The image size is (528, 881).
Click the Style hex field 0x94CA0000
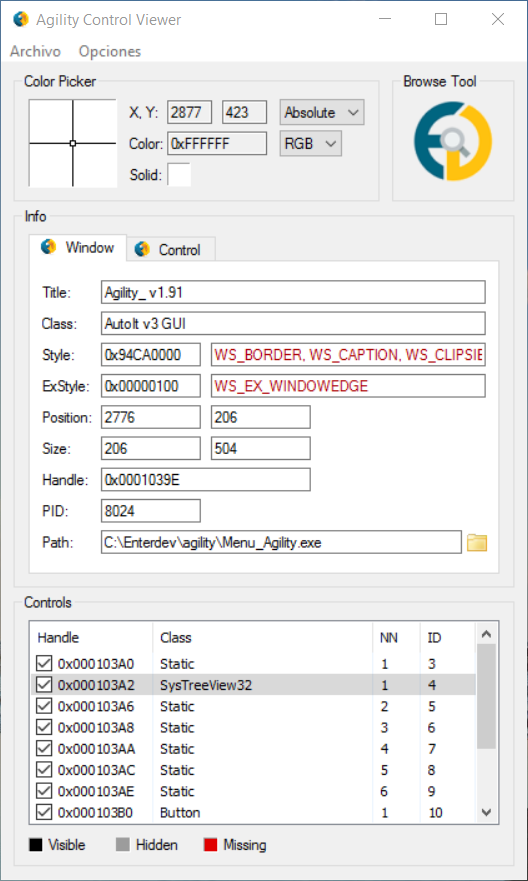pos(151,355)
